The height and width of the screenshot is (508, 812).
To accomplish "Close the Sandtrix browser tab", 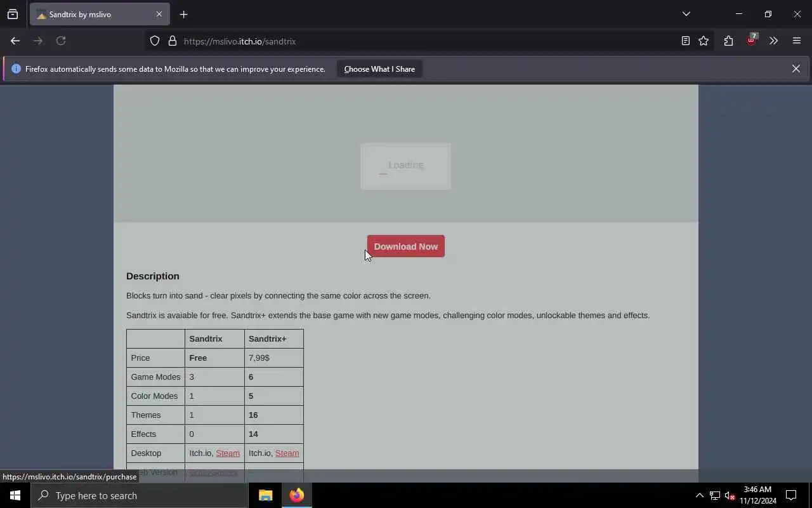I will pyautogui.click(x=159, y=14).
